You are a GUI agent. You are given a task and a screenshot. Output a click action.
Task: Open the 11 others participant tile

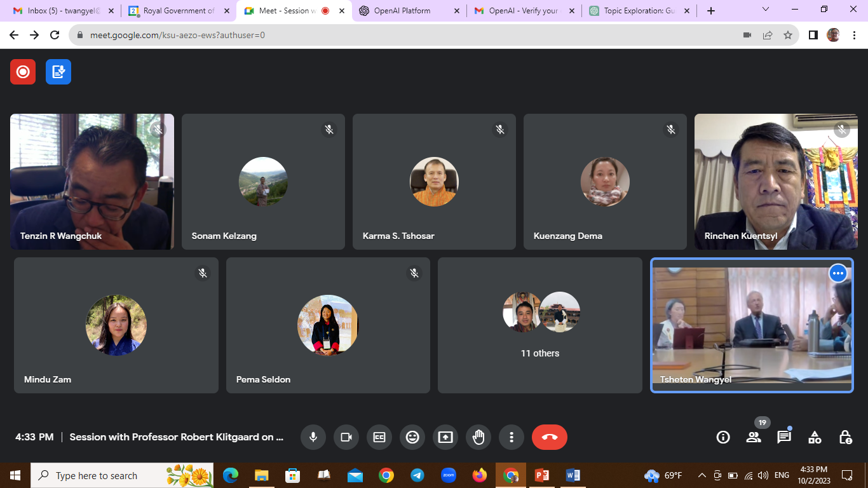(540, 325)
